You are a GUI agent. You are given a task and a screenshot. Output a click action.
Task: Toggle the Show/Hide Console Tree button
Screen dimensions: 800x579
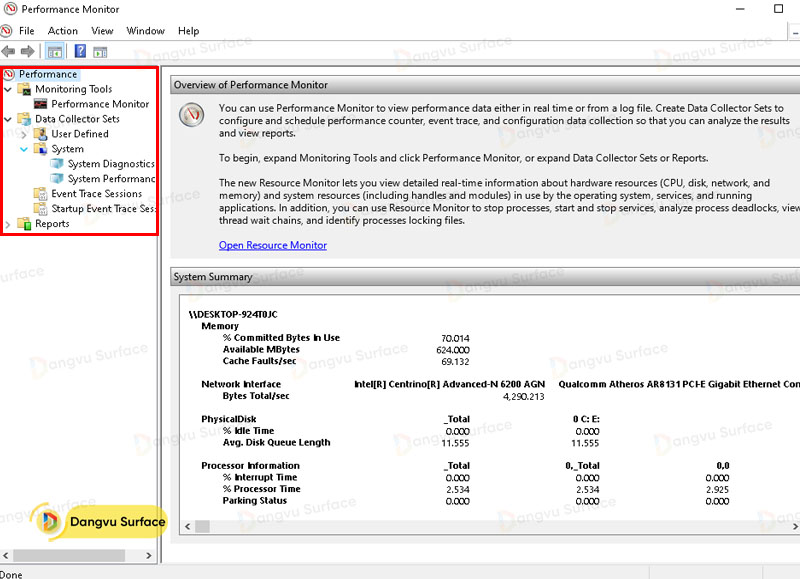pyautogui.click(x=55, y=51)
